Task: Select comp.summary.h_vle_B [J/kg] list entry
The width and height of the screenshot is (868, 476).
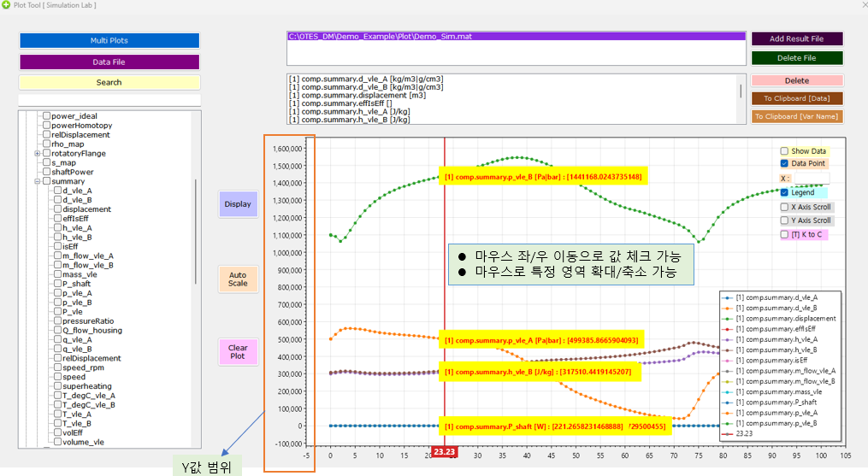Action: tap(349, 120)
